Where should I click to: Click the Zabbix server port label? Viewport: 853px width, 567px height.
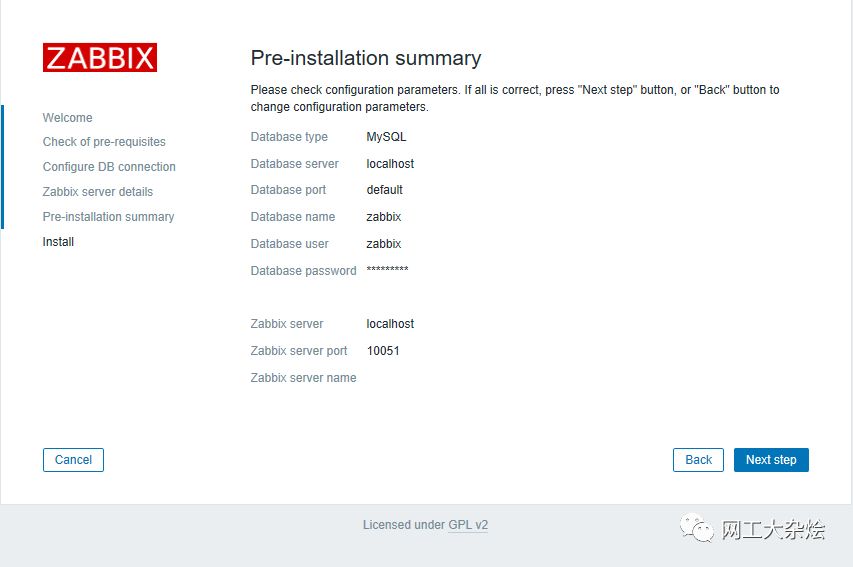pos(299,351)
